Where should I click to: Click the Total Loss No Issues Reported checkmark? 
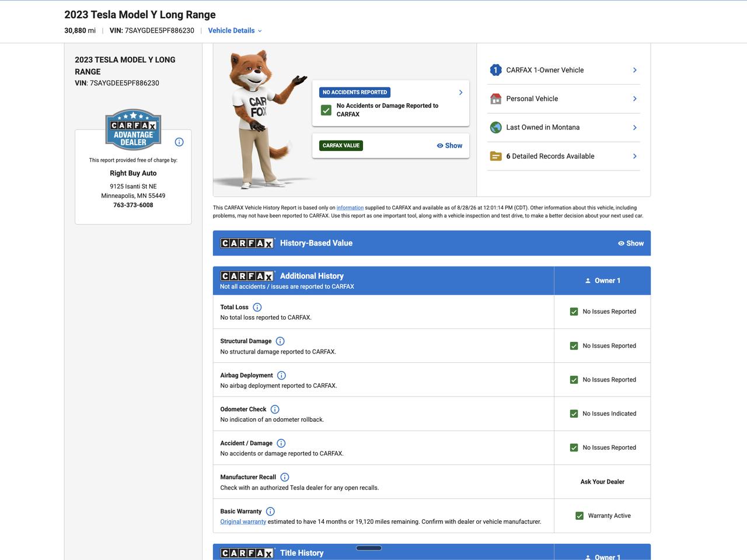tap(574, 311)
